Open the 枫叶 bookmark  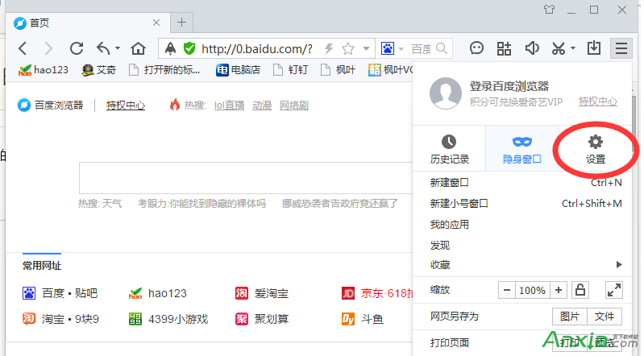coord(338,70)
